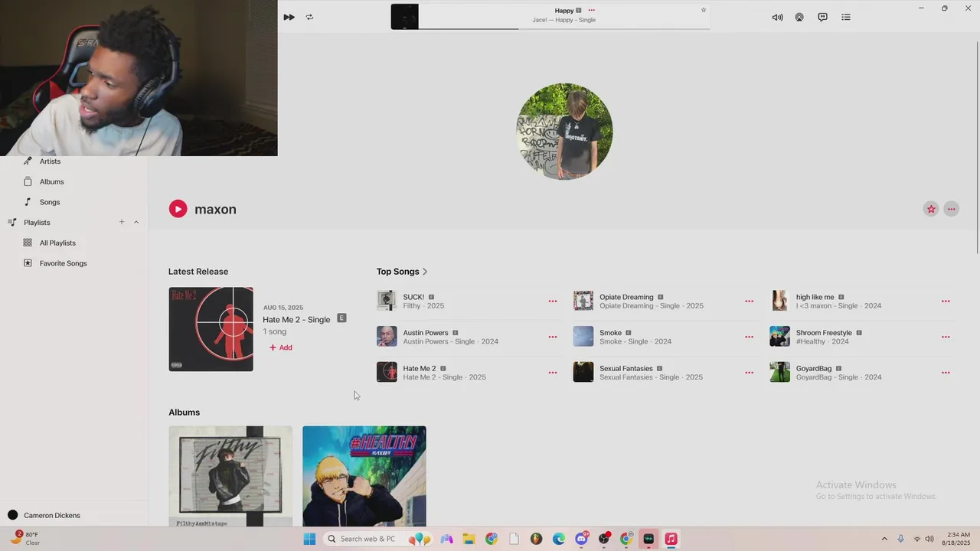Play high like me song artwork

pos(779,301)
